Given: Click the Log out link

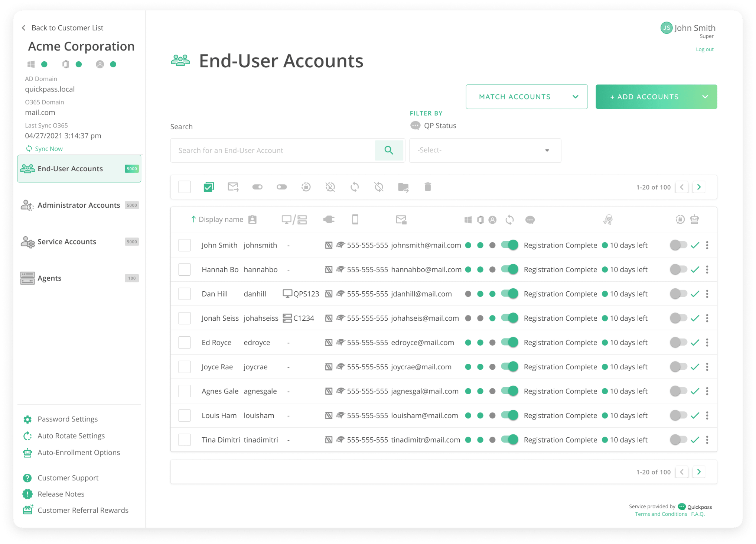Looking at the screenshot, I should click(704, 49).
